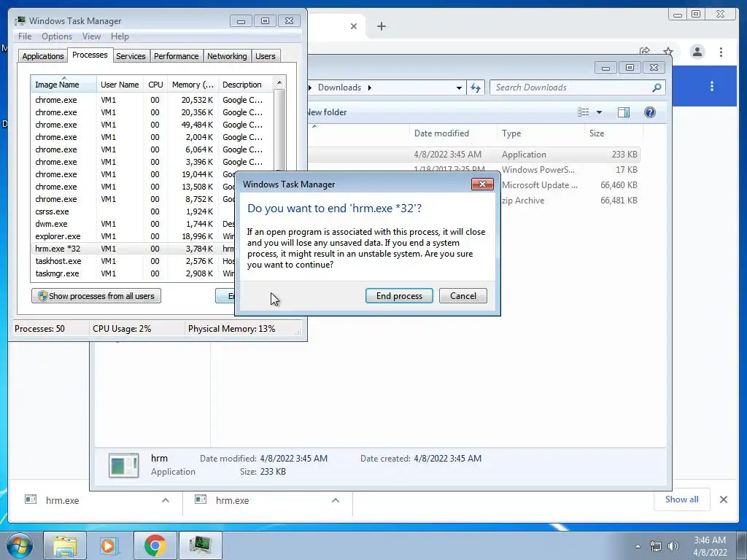Click the process list scroll-up arrow
747x560 pixels.
pos(279,82)
